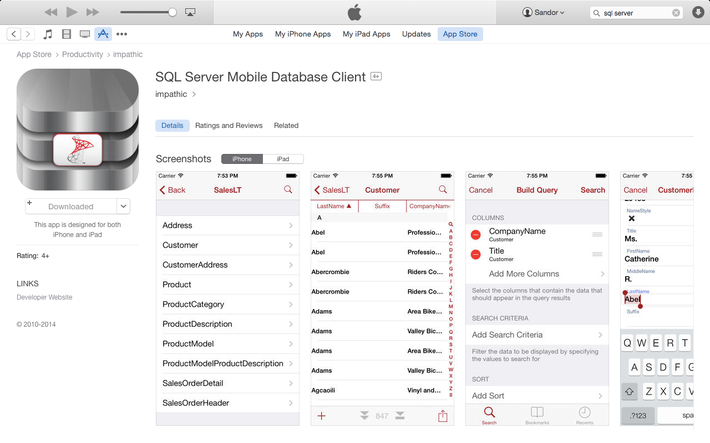Image resolution: width=710 pixels, height=443 pixels.
Task: Open the Developer Website link
Action: [x=44, y=298]
